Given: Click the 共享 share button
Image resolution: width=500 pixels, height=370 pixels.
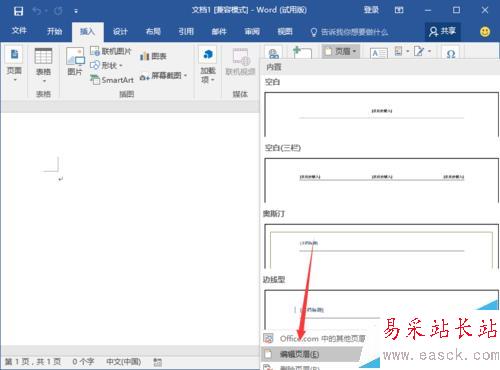Looking at the screenshot, I should pos(443,31).
